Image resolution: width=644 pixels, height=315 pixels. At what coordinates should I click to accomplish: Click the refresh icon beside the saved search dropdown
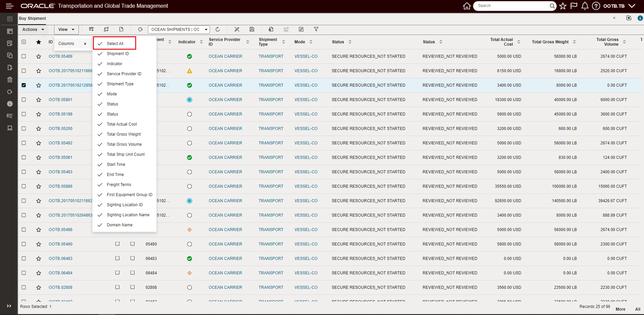pyautogui.click(x=218, y=30)
